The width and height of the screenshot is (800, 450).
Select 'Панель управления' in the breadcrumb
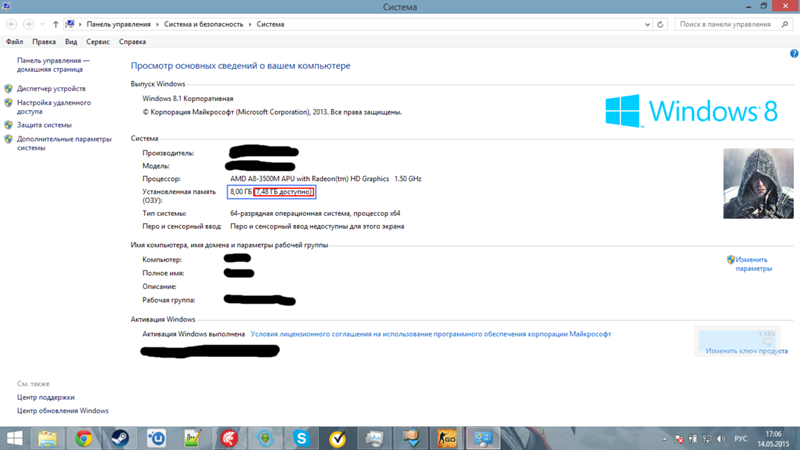click(x=118, y=24)
